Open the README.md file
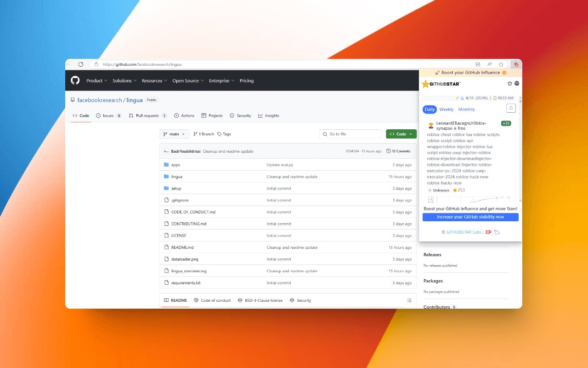The image size is (588, 368). pos(182,247)
